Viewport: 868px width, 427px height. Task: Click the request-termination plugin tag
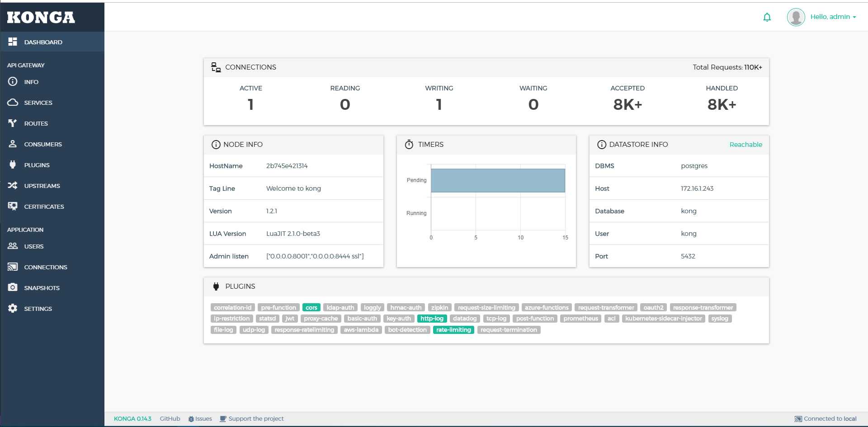tap(509, 330)
